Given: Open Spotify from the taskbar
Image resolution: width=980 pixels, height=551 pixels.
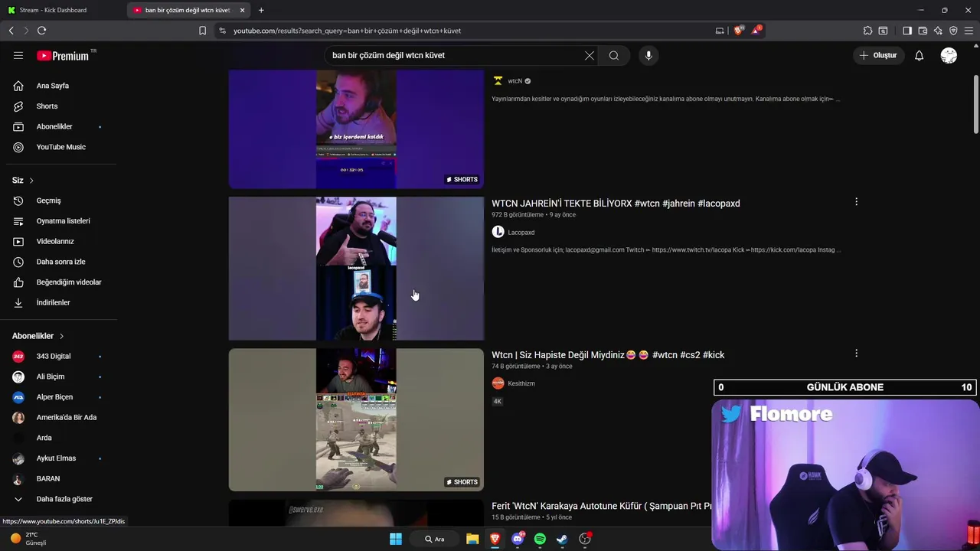Looking at the screenshot, I should (540, 539).
